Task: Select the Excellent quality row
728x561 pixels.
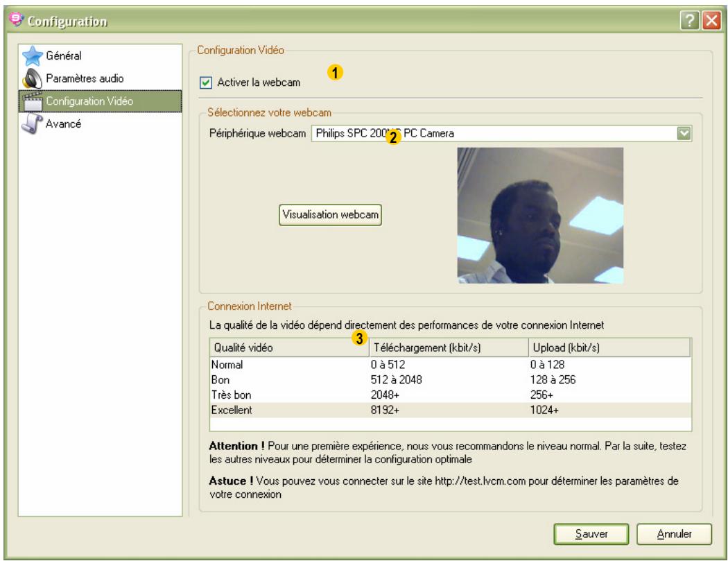Action: (451, 410)
